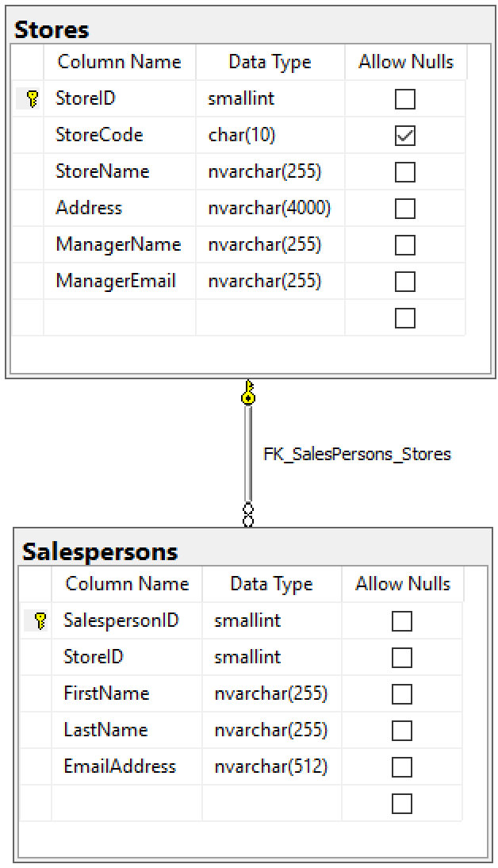
Task: Click the empty column row in Salespersons
Action: 127,803
